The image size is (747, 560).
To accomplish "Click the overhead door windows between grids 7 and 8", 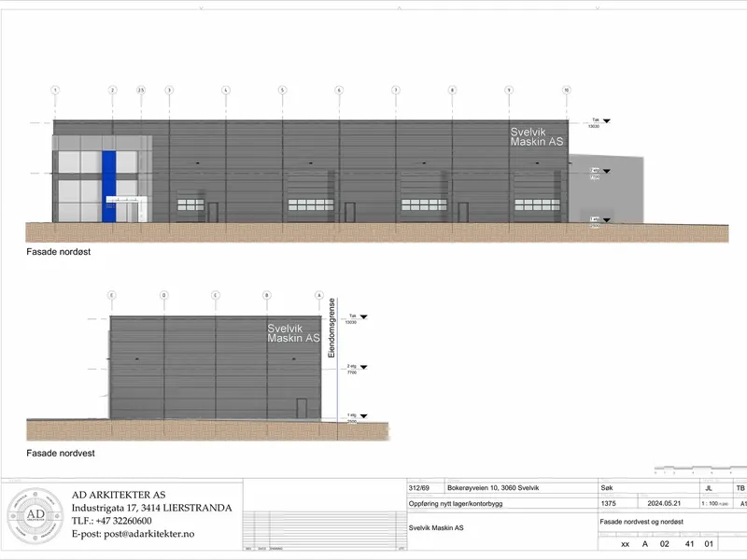I will point(424,204).
